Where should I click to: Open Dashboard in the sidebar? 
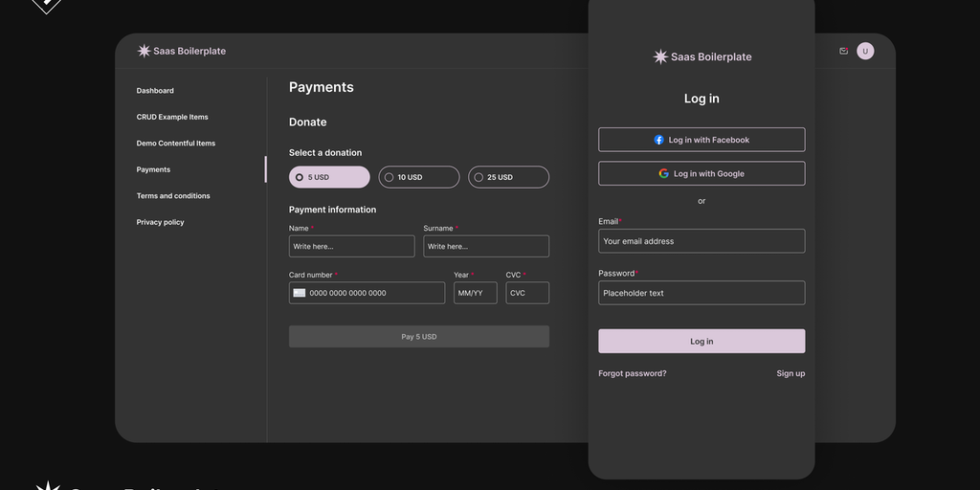pos(155,91)
